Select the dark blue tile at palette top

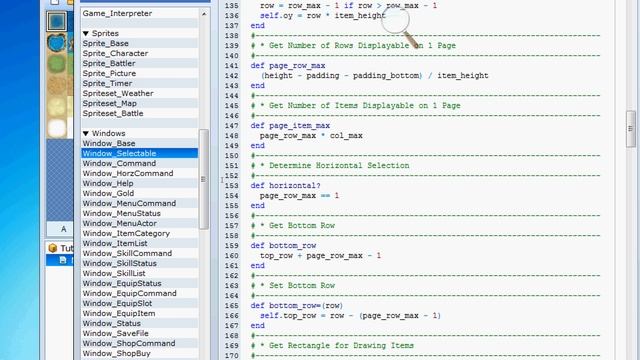[x=56, y=21]
